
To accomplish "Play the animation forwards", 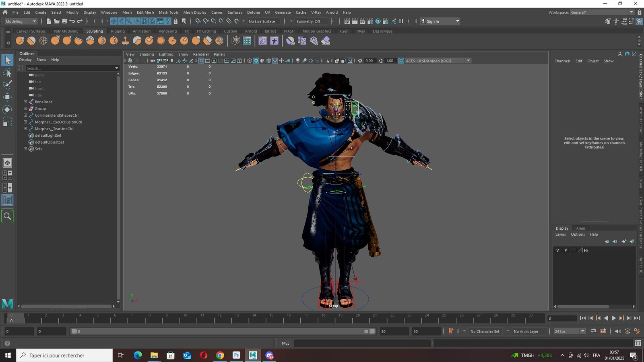I will pyautogui.click(x=614, y=318).
